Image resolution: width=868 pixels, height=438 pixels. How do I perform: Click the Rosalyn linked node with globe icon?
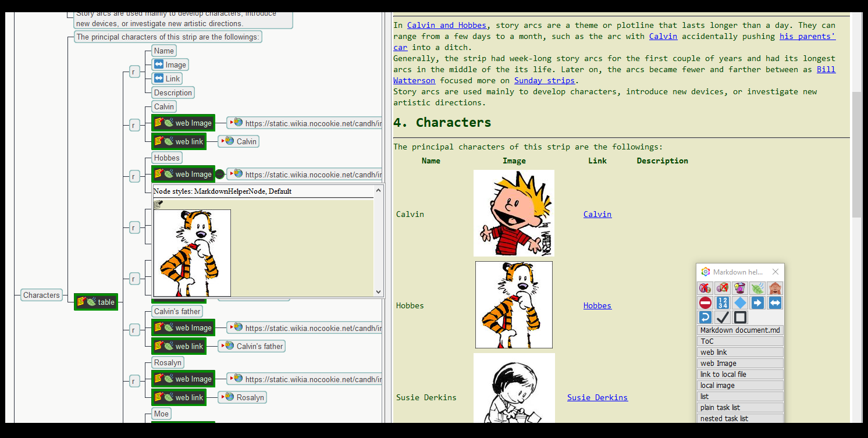pyautogui.click(x=243, y=397)
